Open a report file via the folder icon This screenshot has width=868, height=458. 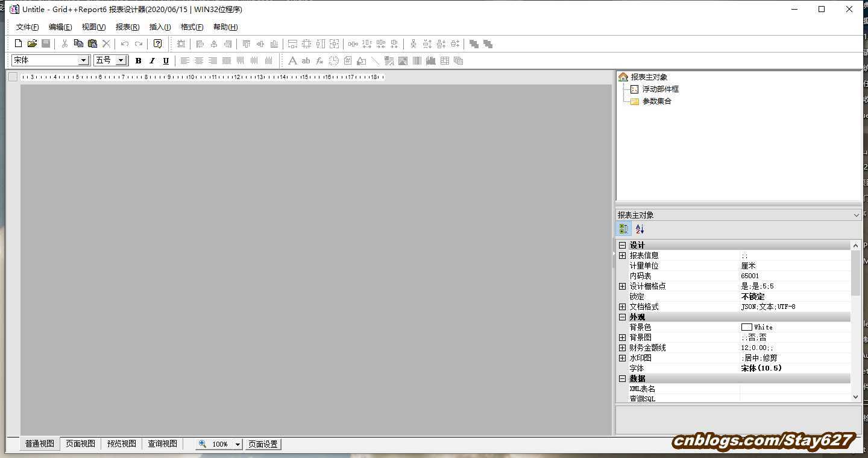point(32,43)
